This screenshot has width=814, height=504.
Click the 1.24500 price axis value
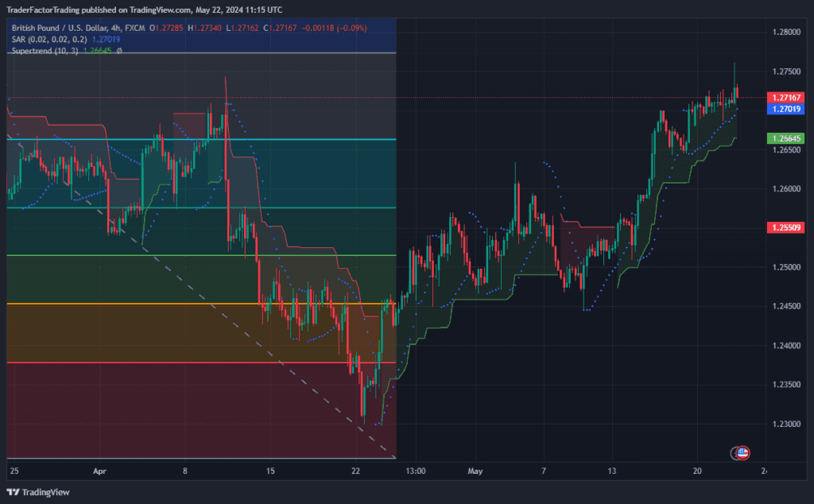click(786, 306)
